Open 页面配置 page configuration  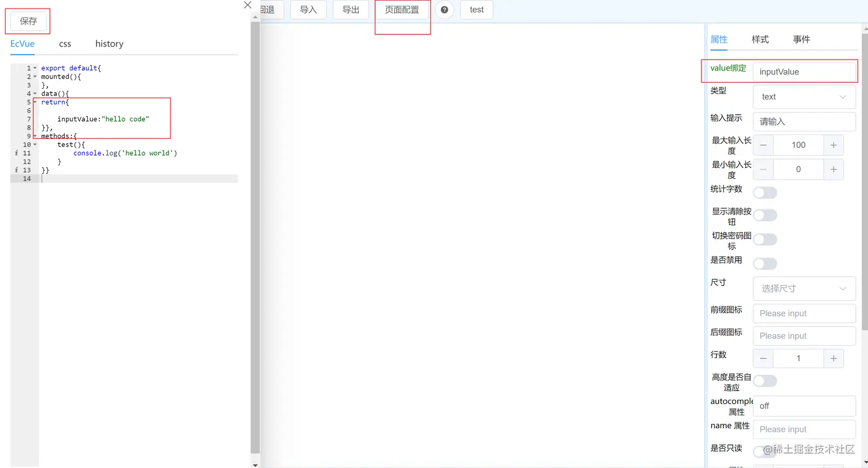coord(402,10)
